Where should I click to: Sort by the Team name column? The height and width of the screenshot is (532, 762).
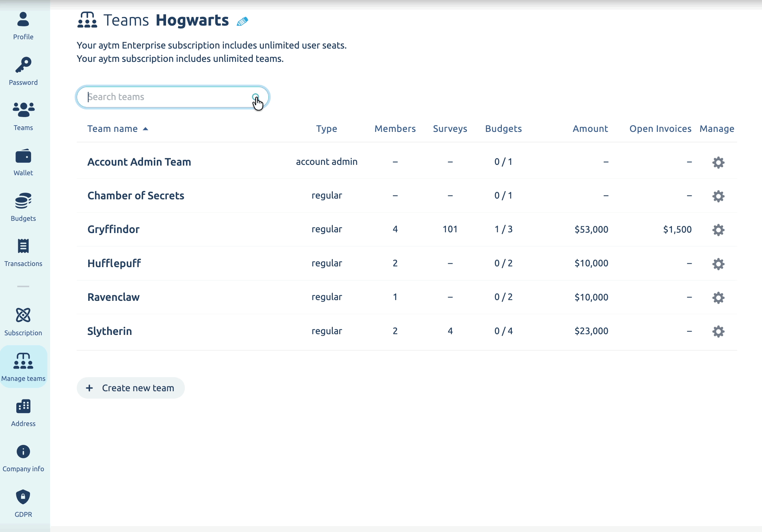point(112,129)
